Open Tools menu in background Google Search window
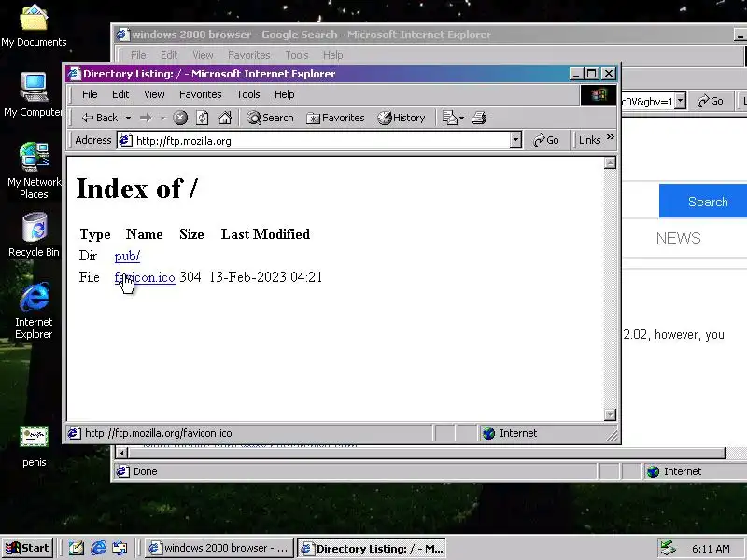The width and height of the screenshot is (747, 560). coord(297,55)
